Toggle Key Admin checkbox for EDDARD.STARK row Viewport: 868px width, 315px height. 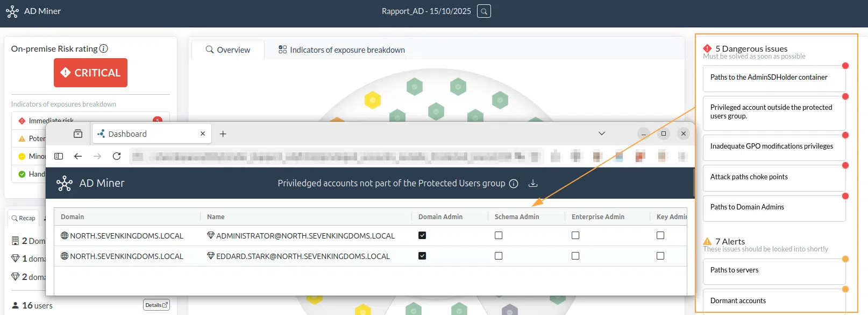pyautogui.click(x=660, y=256)
